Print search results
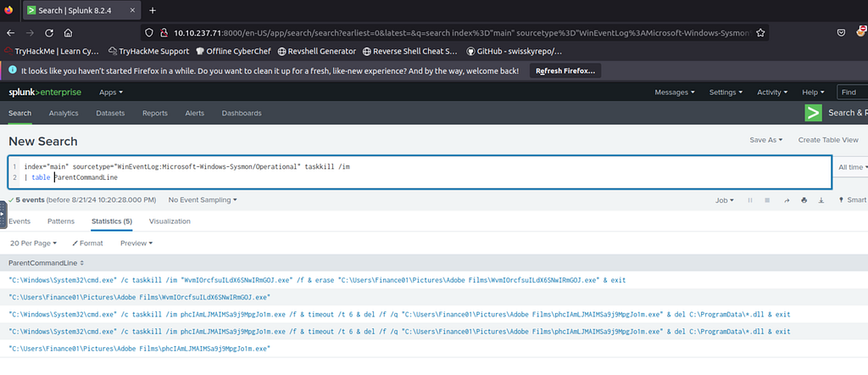 [x=804, y=200]
